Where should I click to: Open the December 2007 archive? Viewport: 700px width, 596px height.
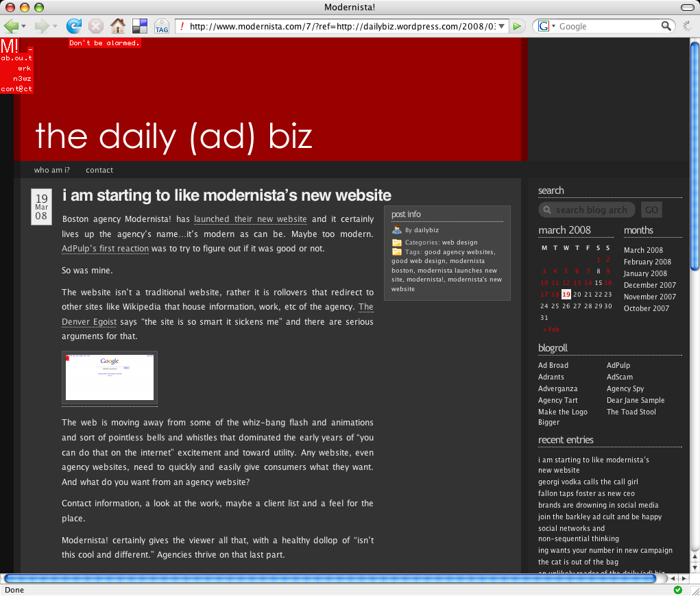649,284
